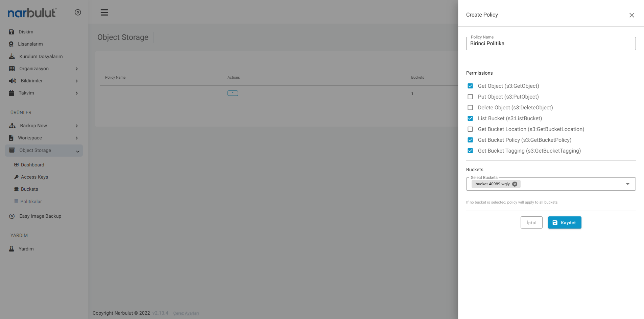Enable the Put Object permission checkbox
Viewport: 644px width, 319px height.
[x=470, y=97]
